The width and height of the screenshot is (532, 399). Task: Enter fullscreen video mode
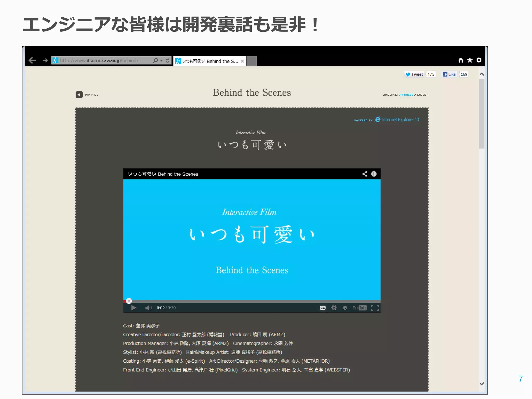375,308
